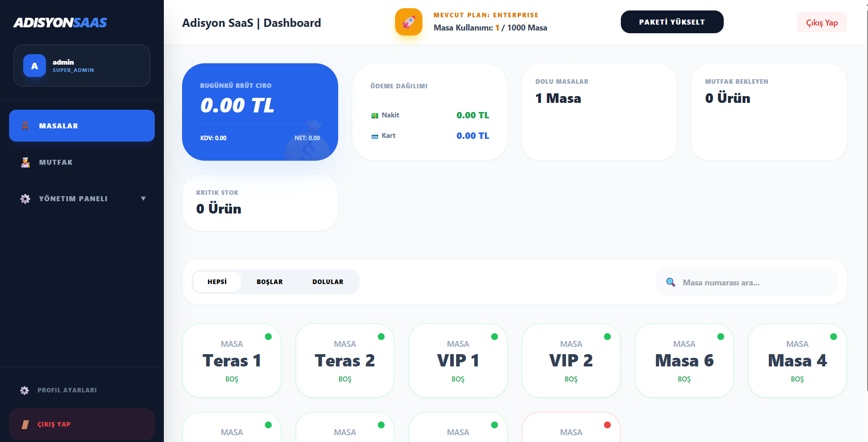The width and height of the screenshot is (868, 442).
Task: Expand the Yönetim Paneli dropdown arrow
Action: (143, 198)
